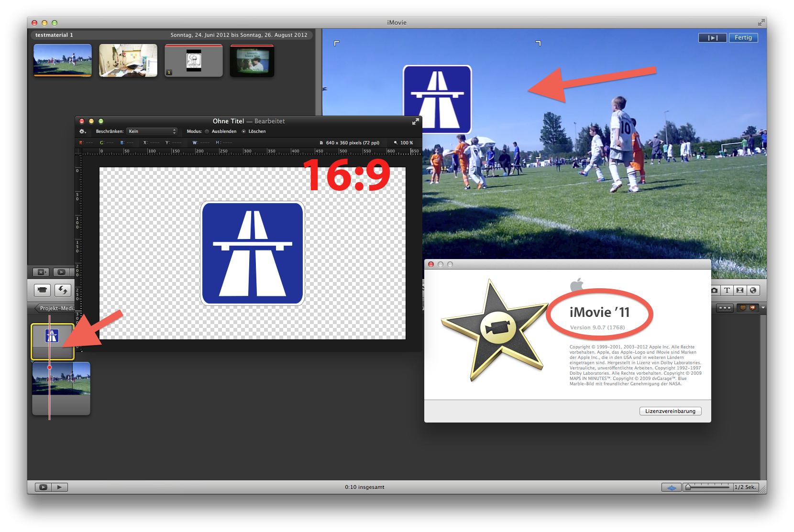Toggle audio waveform display button

coord(672,487)
